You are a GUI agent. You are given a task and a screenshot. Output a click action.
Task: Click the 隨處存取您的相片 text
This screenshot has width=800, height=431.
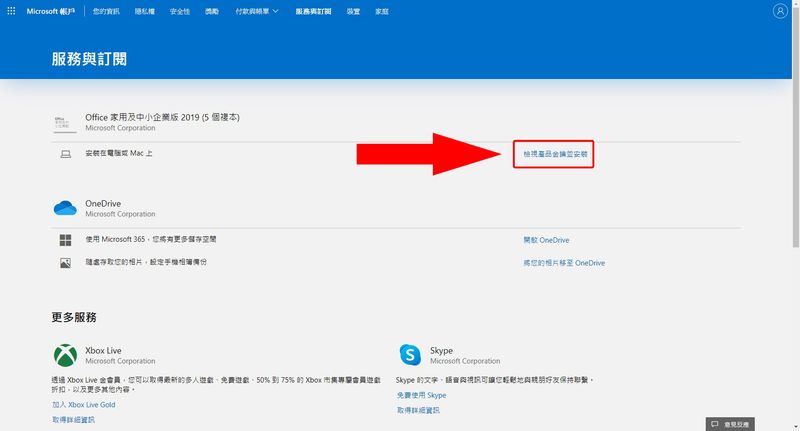point(146,262)
